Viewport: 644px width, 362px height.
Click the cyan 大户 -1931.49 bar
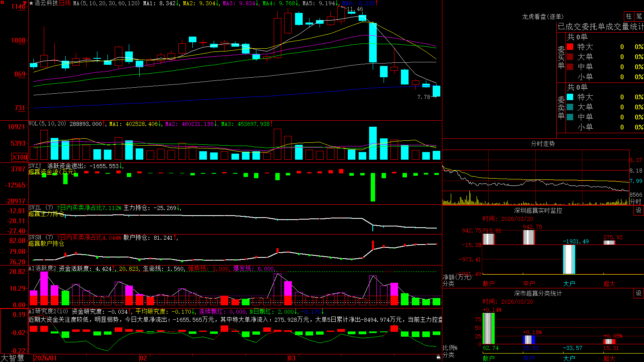click(x=569, y=259)
